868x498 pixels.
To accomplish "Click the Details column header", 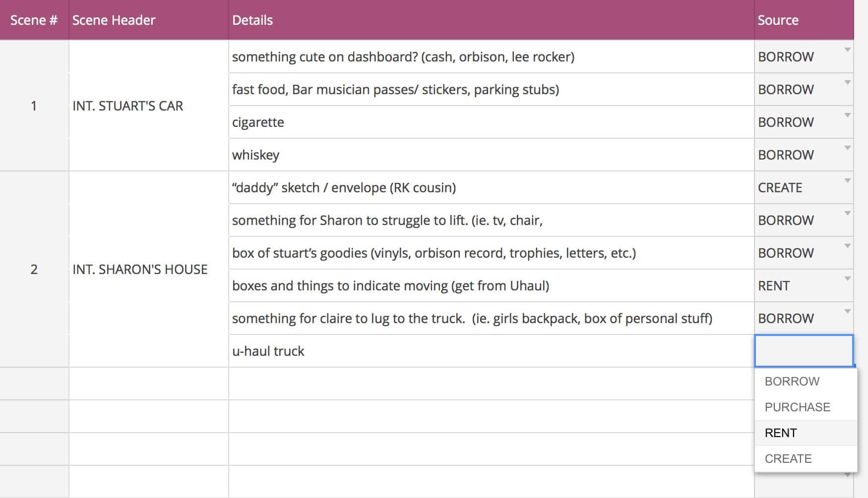I will (x=252, y=20).
